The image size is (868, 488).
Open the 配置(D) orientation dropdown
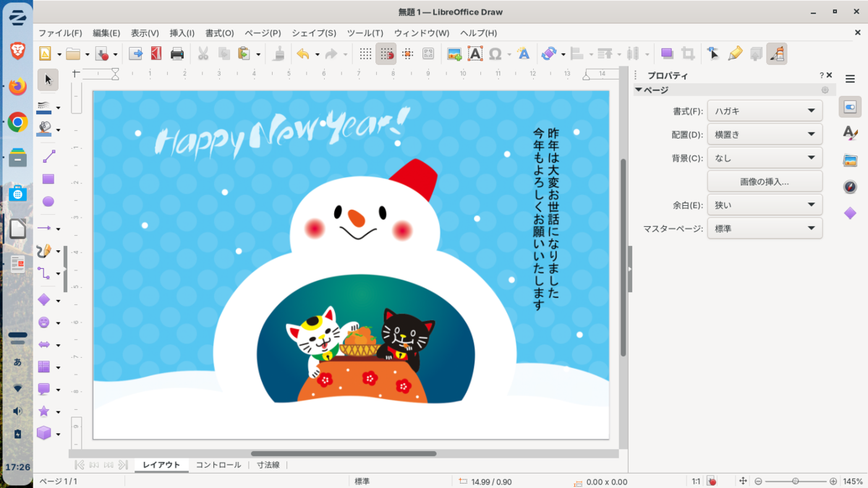coord(765,134)
